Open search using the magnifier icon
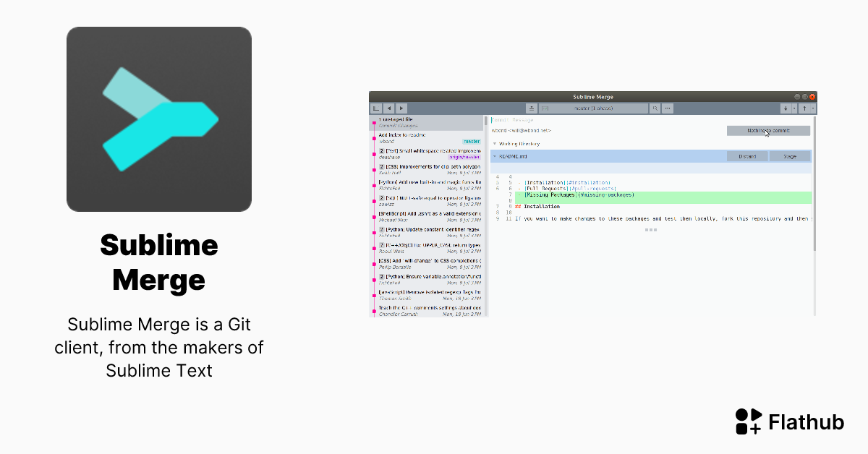The image size is (868, 454). [x=655, y=108]
